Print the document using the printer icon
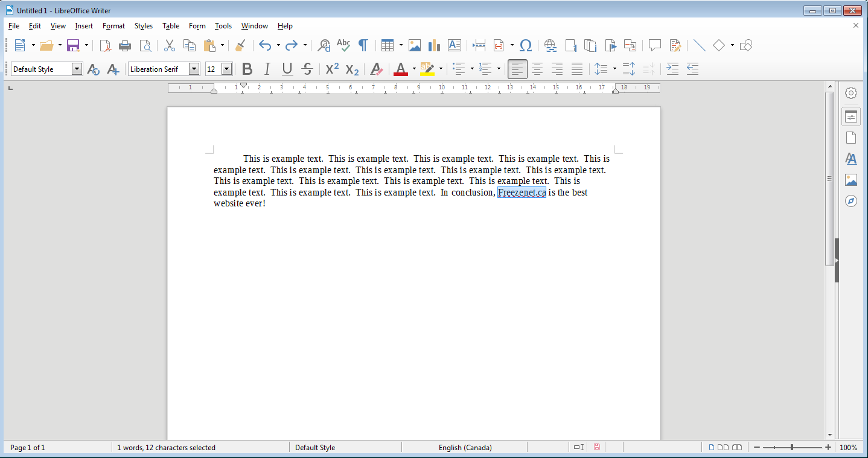The image size is (868, 458). tap(125, 45)
